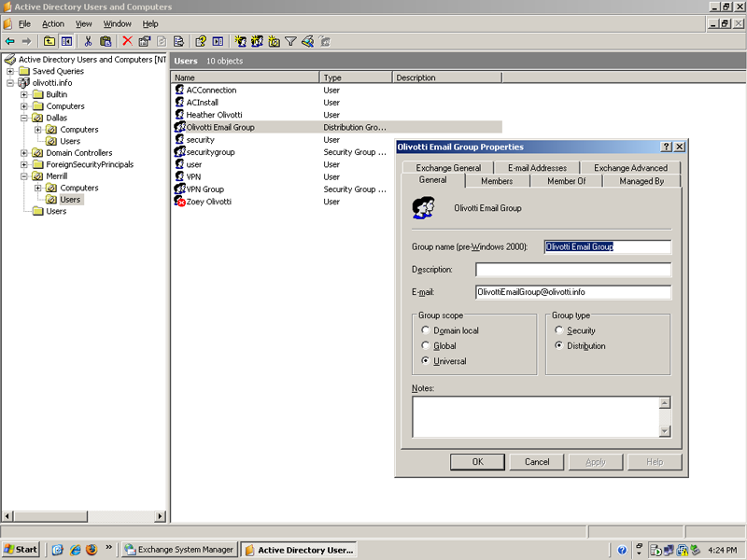Switch to the Members tab
The width and height of the screenshot is (747, 560).
(x=497, y=181)
